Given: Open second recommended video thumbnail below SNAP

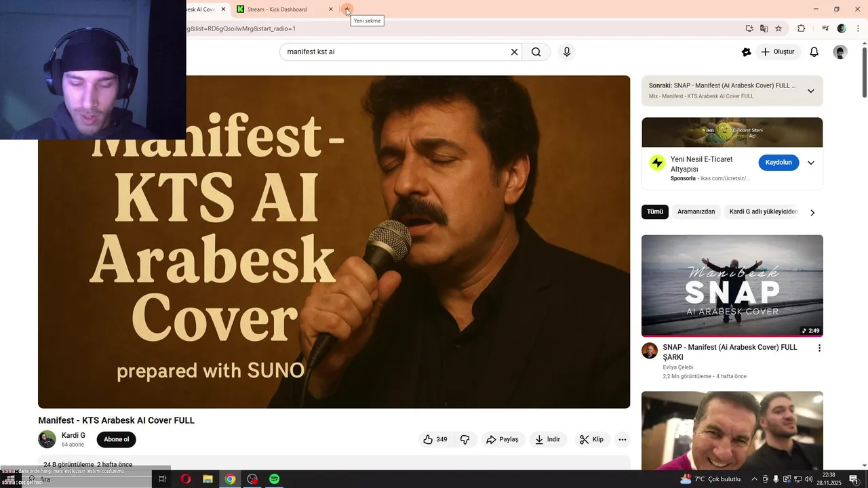Looking at the screenshot, I should pos(732,430).
